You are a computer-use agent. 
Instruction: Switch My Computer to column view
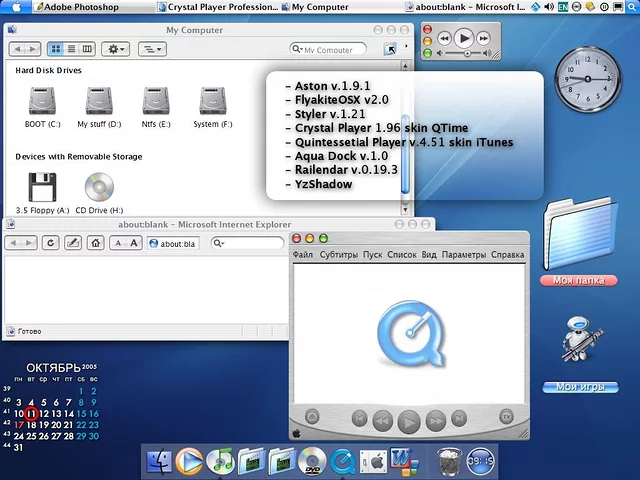87,49
